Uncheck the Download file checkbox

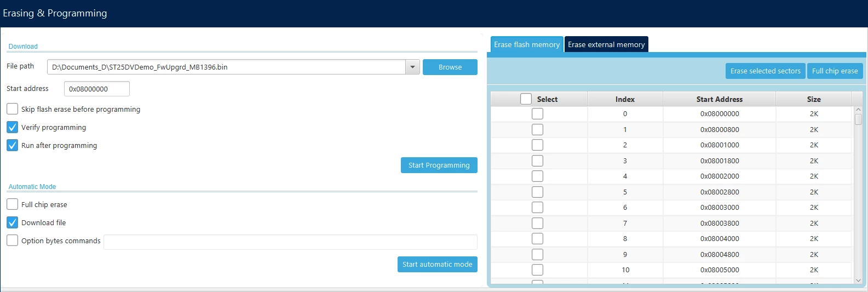13,222
